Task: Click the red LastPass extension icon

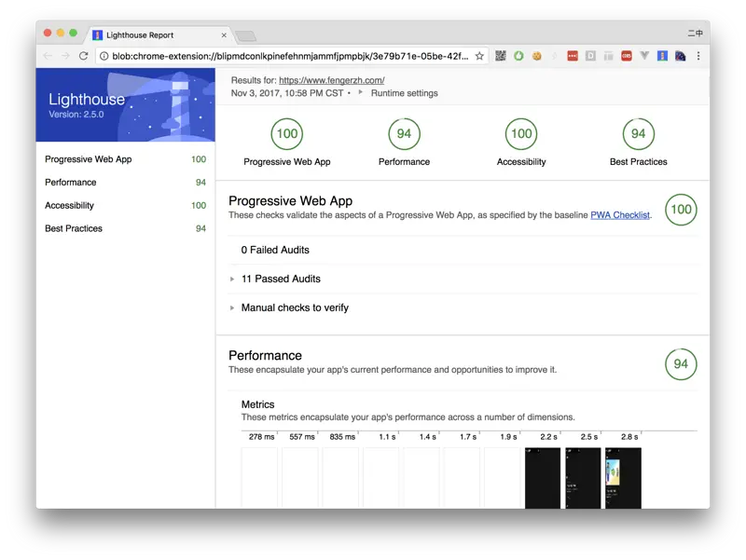Action: coord(573,56)
